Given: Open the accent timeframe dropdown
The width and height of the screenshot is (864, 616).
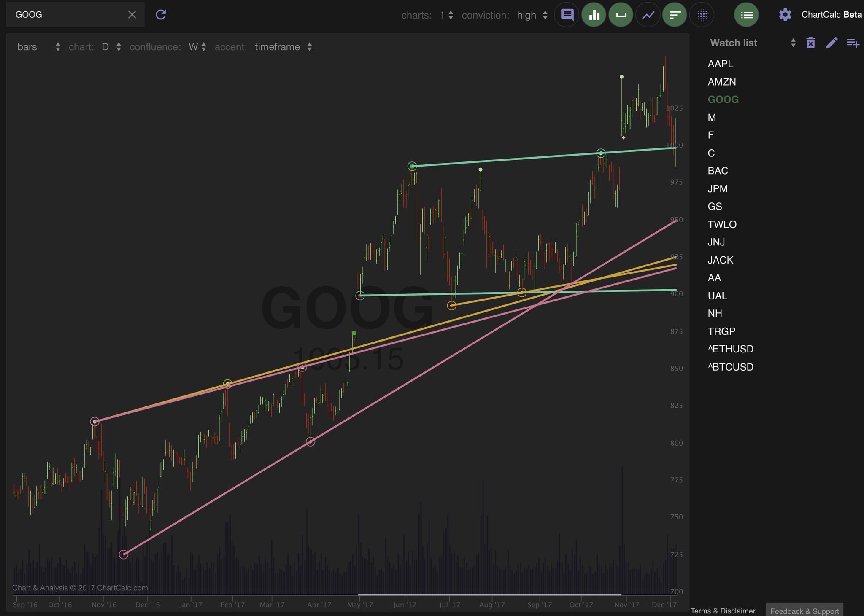Looking at the screenshot, I should pos(283,47).
